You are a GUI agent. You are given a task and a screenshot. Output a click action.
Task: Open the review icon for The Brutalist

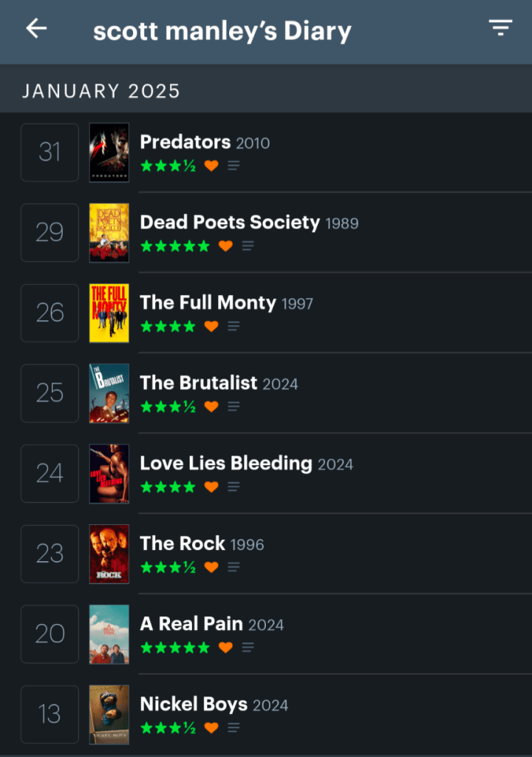click(x=233, y=407)
